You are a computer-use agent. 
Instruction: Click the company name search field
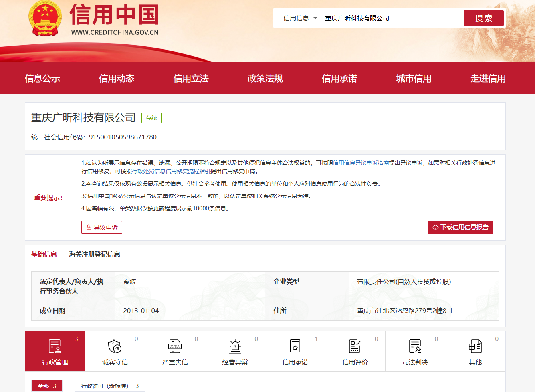pyautogui.click(x=391, y=18)
